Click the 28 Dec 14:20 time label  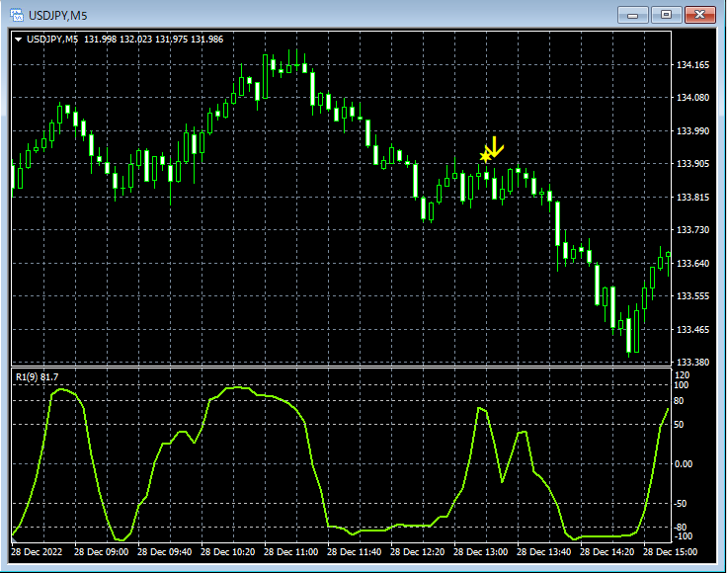tap(607, 552)
